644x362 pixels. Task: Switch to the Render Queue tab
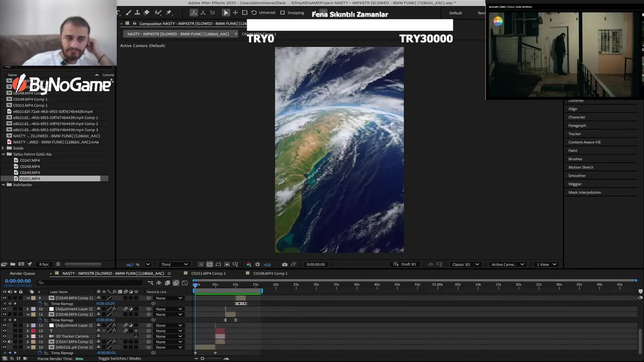23,274
